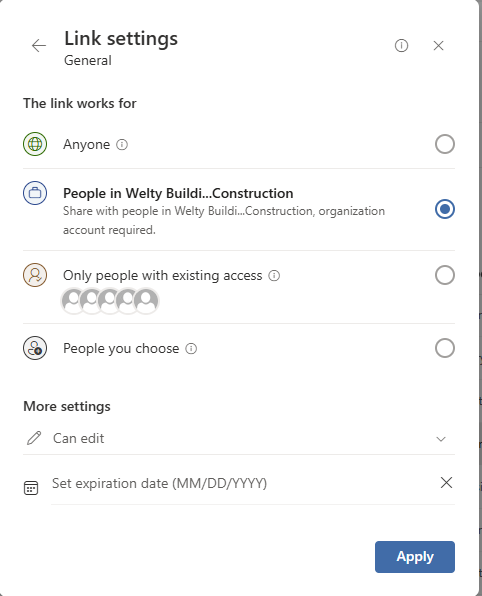Screen dimensions: 482x596
Task: Click the info icon next to People you choose
Action: coord(191,348)
